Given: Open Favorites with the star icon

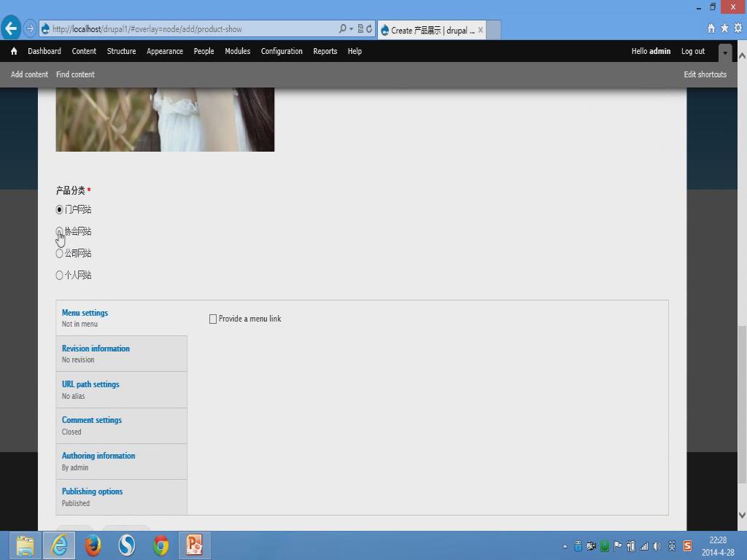Looking at the screenshot, I should tap(724, 28).
